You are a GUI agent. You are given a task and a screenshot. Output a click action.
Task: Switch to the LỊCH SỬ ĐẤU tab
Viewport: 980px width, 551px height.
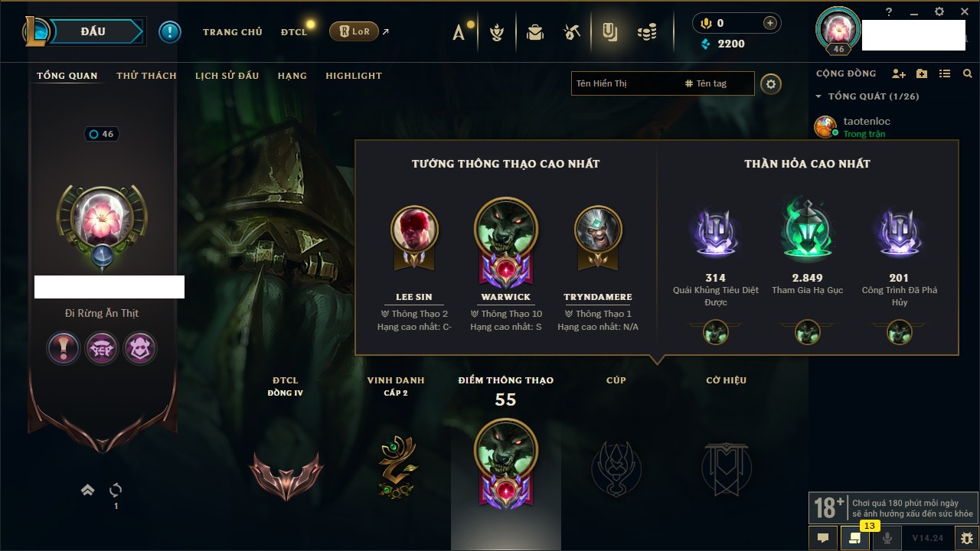[x=227, y=76]
